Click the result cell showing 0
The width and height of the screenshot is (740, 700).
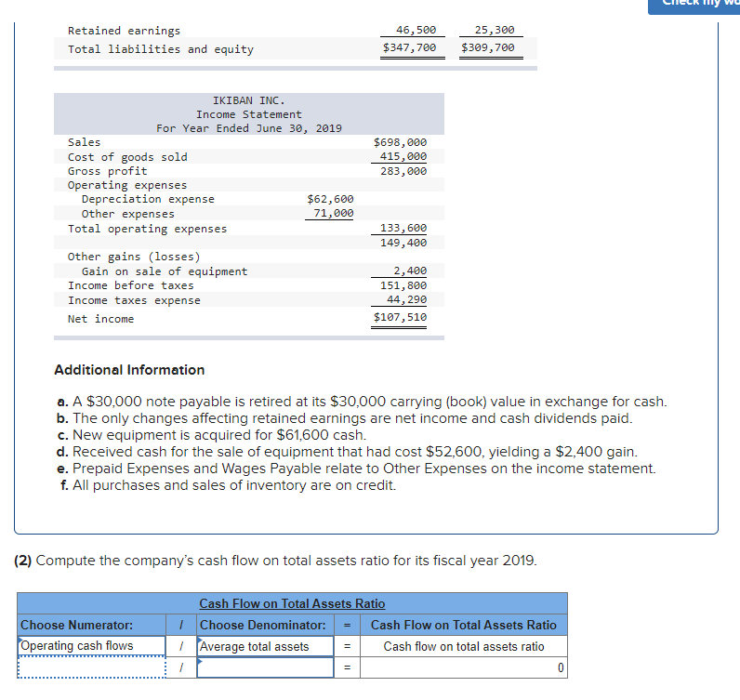pyautogui.click(x=464, y=667)
